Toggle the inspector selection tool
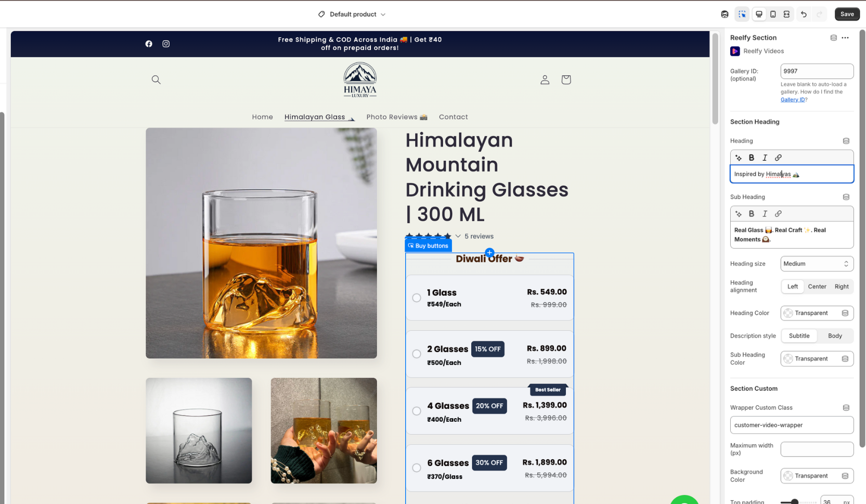The image size is (866, 504). click(x=742, y=14)
